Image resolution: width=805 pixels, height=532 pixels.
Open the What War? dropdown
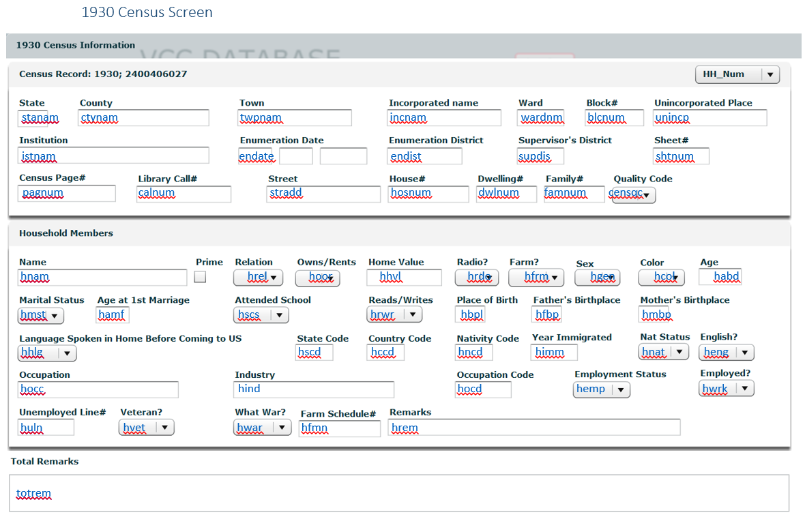(x=263, y=428)
